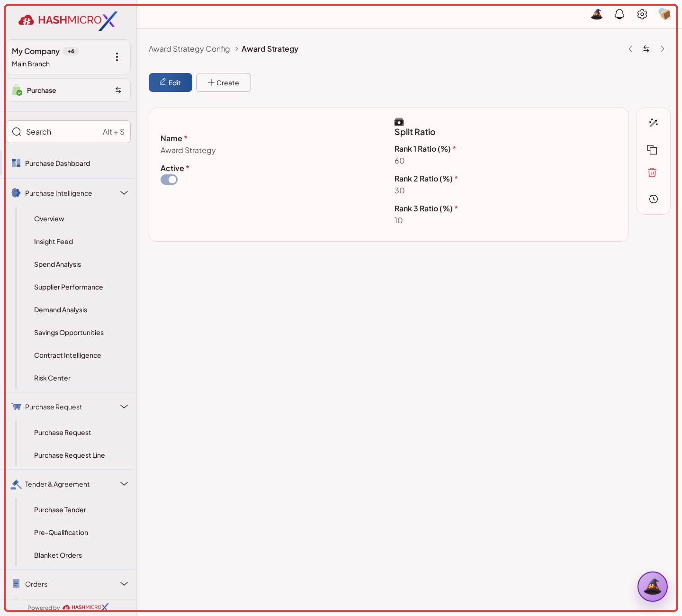Open the floating wizard assistant button

(x=653, y=587)
